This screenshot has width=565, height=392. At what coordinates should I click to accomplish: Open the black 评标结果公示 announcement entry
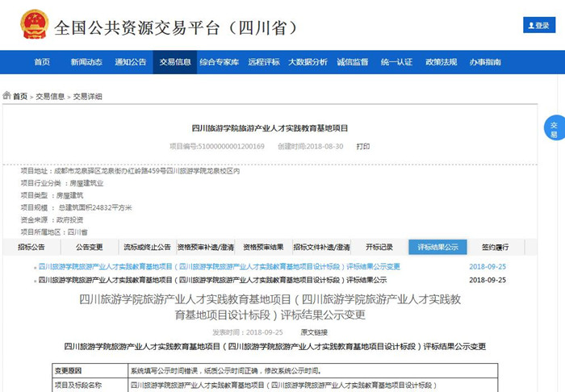[x=212, y=280]
